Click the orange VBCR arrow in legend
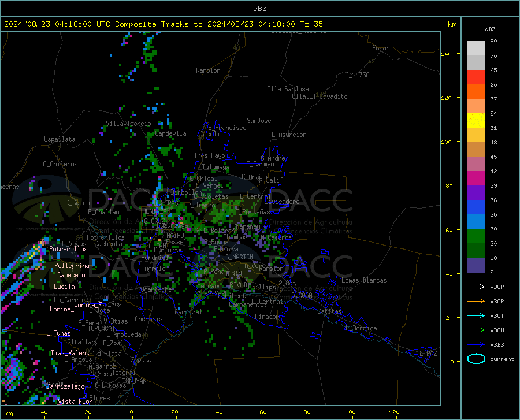 (476, 302)
